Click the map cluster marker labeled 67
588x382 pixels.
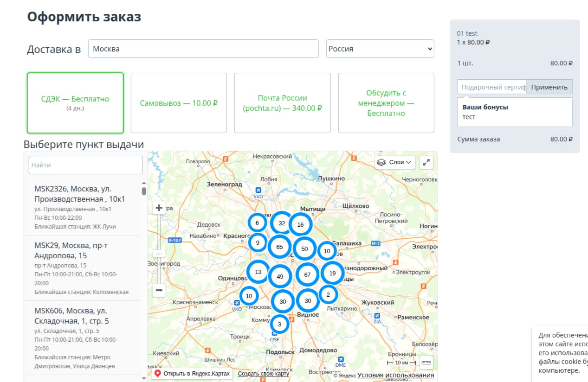307,275
